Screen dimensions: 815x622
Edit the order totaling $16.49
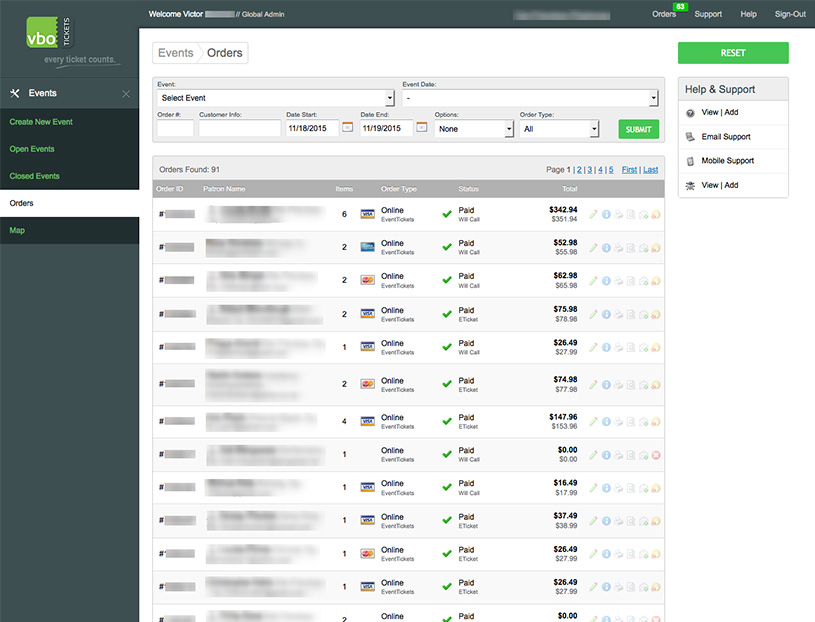pos(594,488)
